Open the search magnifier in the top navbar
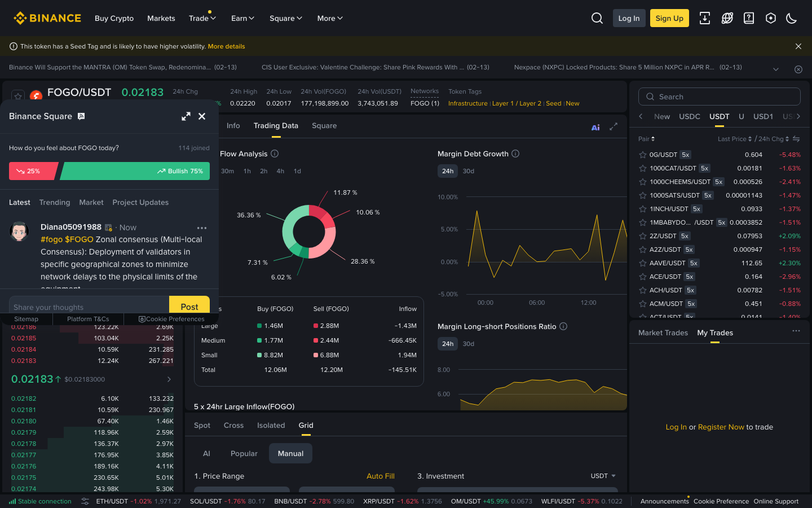This screenshot has width=812, height=508. [597, 18]
